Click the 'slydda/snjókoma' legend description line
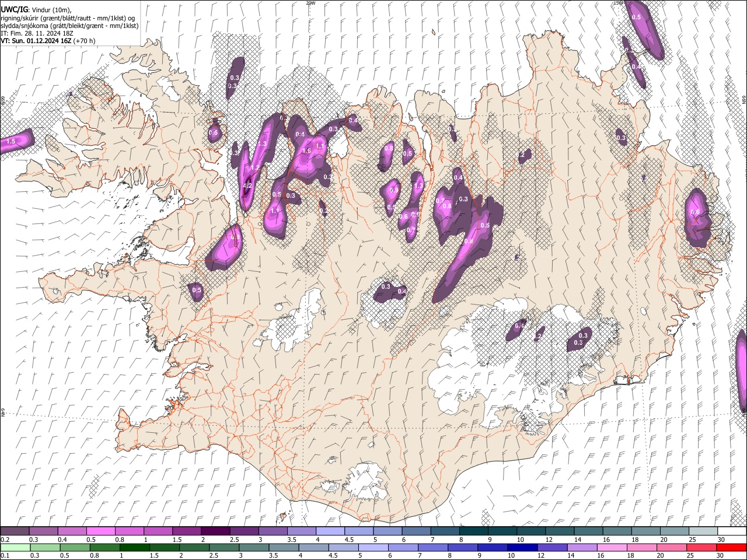 pos(69,26)
